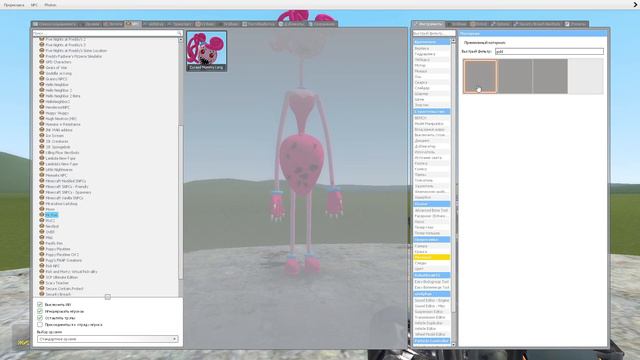This screenshot has width=640, height=360.
Task: Click the icon next to Scary Teacher
Action: (42, 282)
